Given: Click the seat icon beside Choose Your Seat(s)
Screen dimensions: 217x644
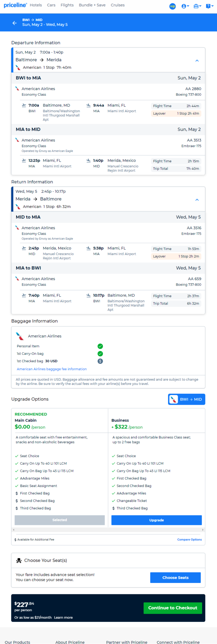Looking at the screenshot, I should [19, 560].
